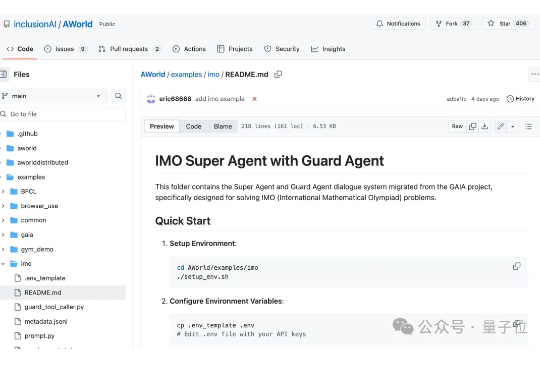Open the .github folder
The height and width of the screenshot is (372, 540).
pos(28,134)
